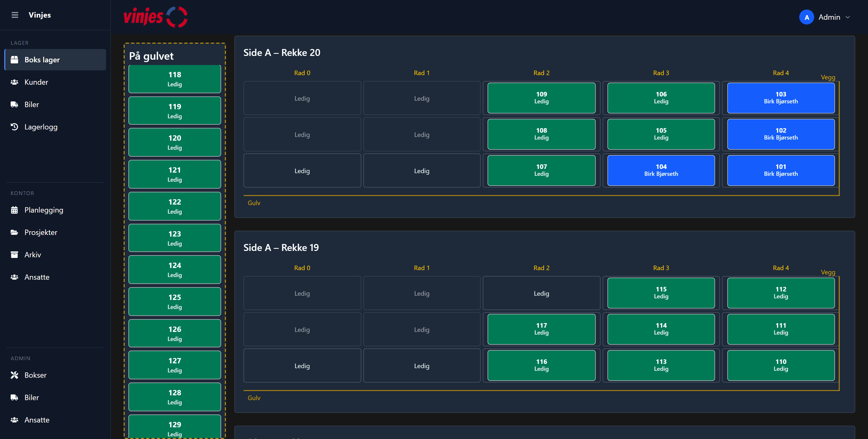Expand the Admin user dropdown chevron
The width and height of the screenshot is (868, 439).
coord(848,17)
